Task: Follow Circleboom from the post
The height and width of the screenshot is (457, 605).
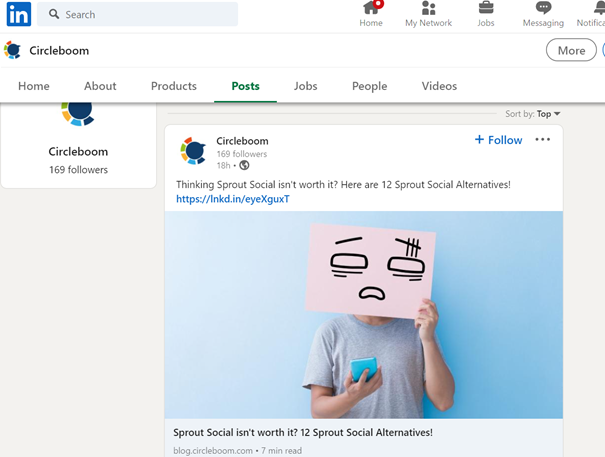Action: click(498, 140)
